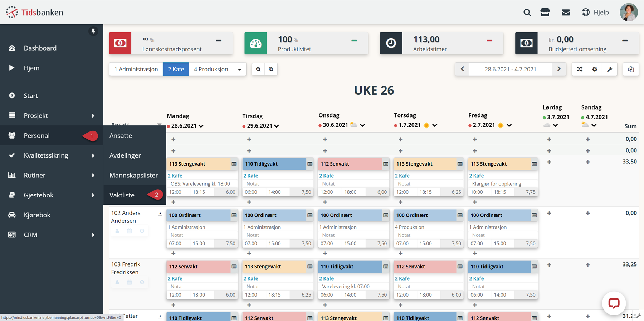Collapse the Produktivitet card minus

[x=354, y=40]
